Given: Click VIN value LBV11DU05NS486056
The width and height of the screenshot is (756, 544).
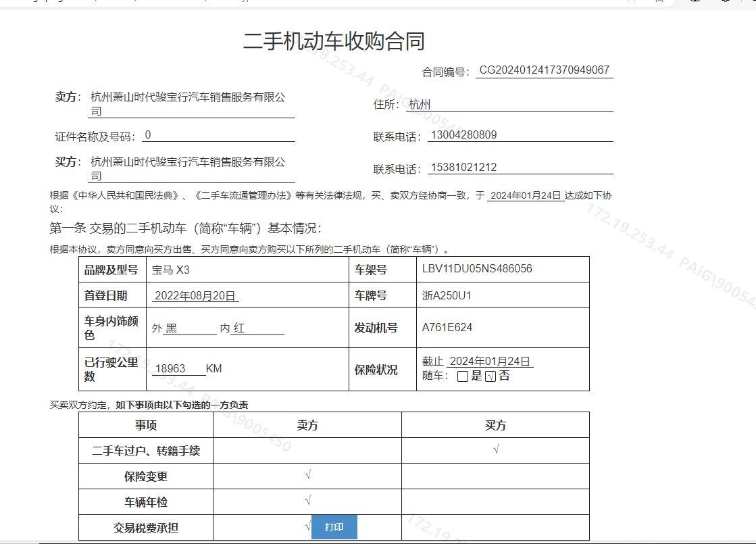Looking at the screenshot, I should 477,269.
